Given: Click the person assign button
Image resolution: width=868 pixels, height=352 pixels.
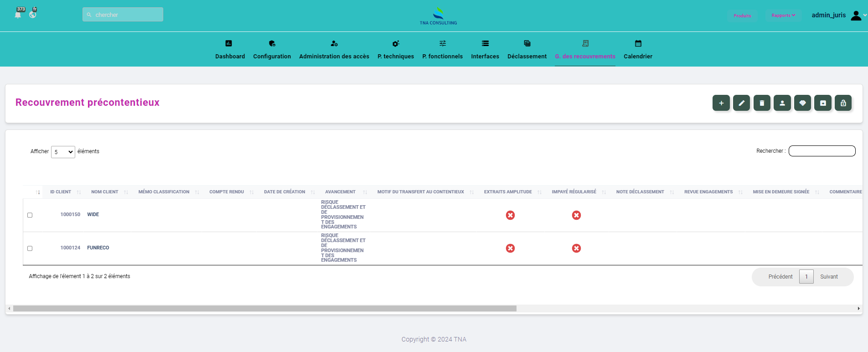Looking at the screenshot, I should (x=782, y=103).
